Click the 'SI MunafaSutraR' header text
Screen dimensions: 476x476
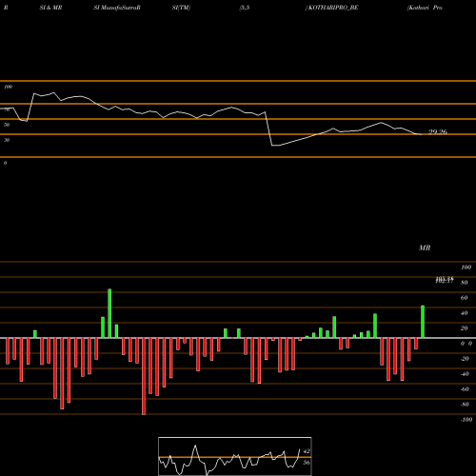click(117, 8)
